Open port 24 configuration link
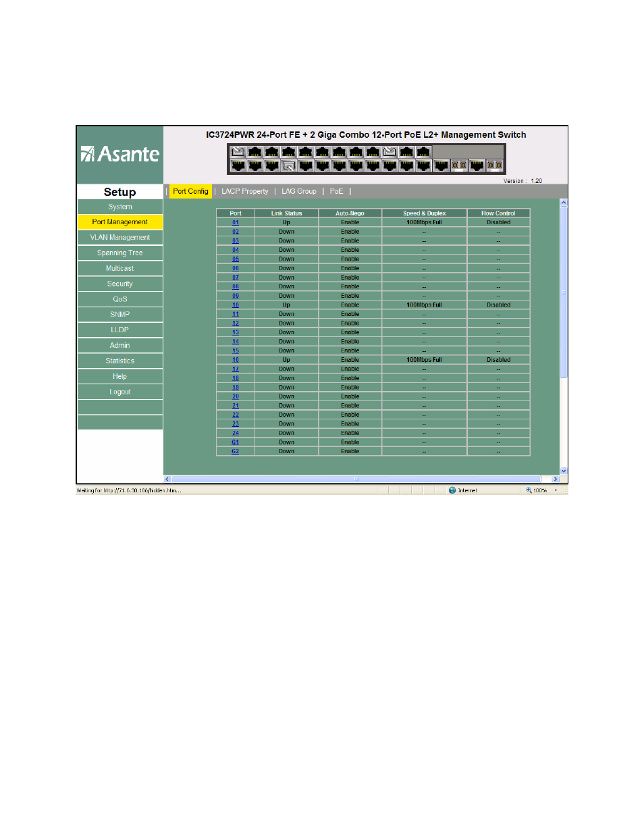Viewport: 644px width, 834px height. 236,433
